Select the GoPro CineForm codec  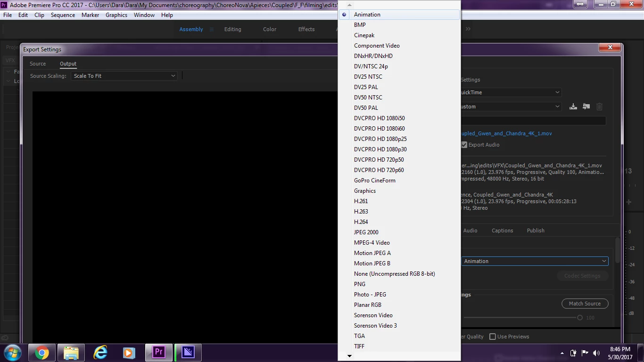click(x=399, y=181)
